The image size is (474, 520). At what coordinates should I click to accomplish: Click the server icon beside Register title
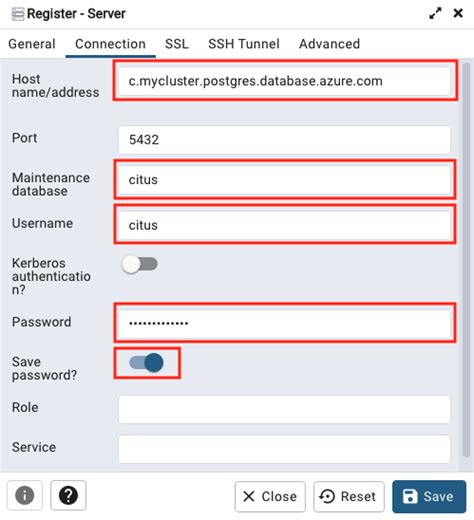(x=18, y=14)
